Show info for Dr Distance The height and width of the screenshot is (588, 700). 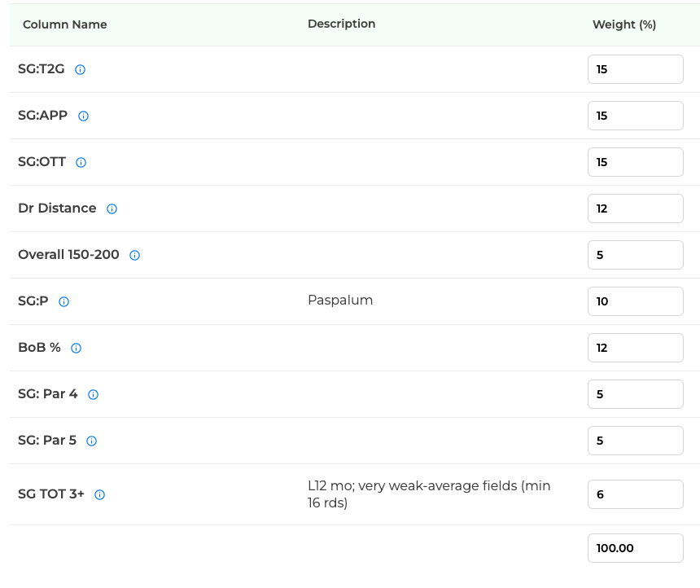(x=112, y=208)
